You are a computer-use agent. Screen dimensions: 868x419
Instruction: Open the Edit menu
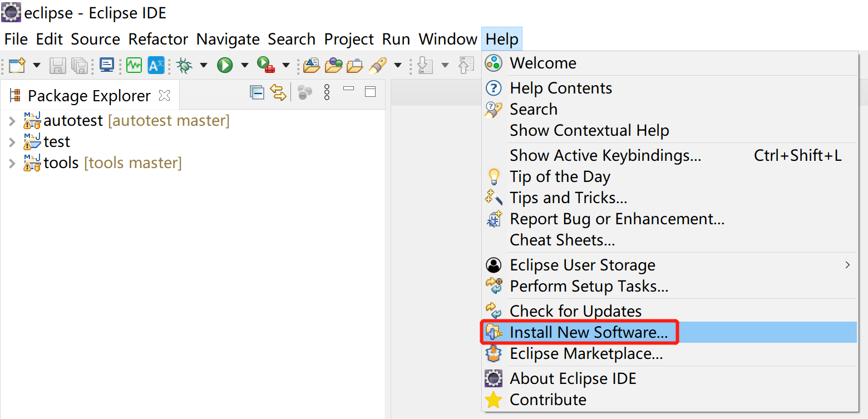(50, 39)
